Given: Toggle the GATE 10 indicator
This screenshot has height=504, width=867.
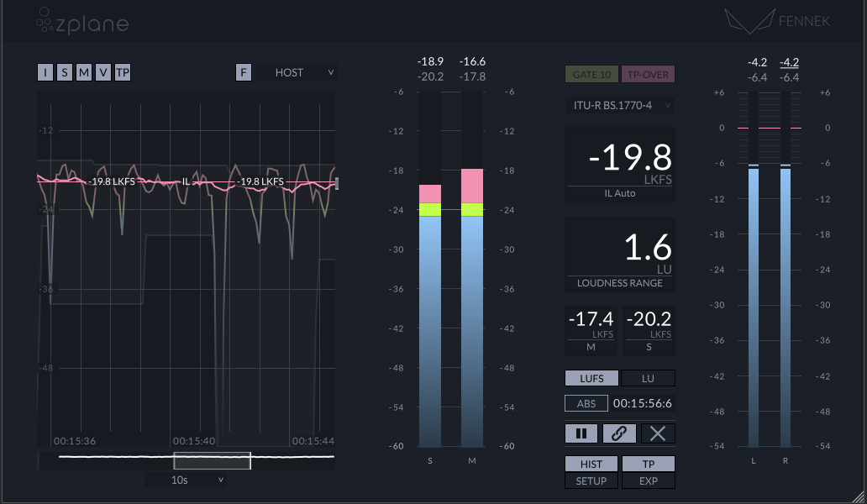Looking at the screenshot, I should tap(591, 74).
